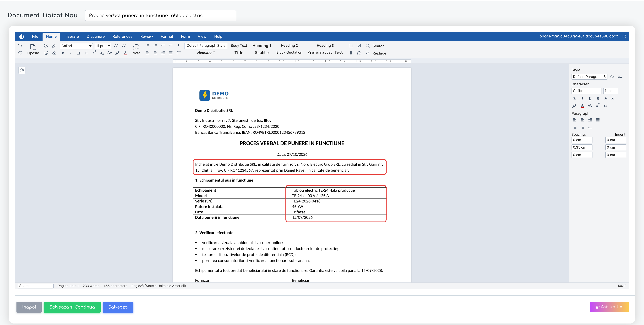
Task: Click the 0,35 cm spacing field
Action: coord(582,147)
